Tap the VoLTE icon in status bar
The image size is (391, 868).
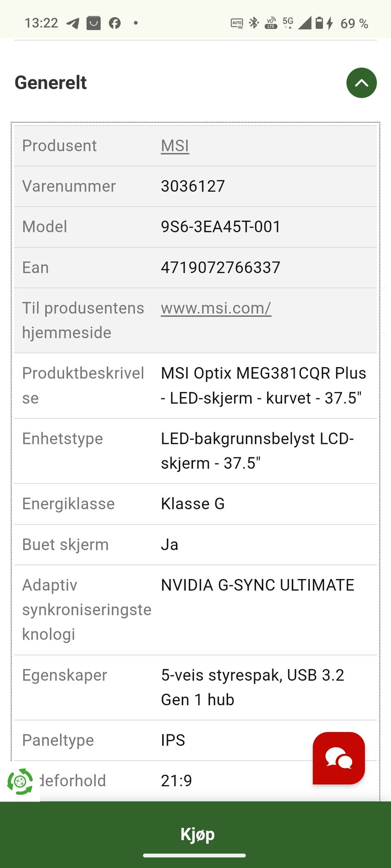[x=271, y=23]
